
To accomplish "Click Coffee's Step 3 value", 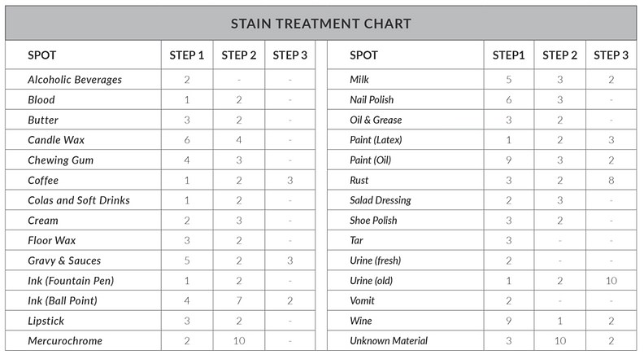I will [x=290, y=180].
